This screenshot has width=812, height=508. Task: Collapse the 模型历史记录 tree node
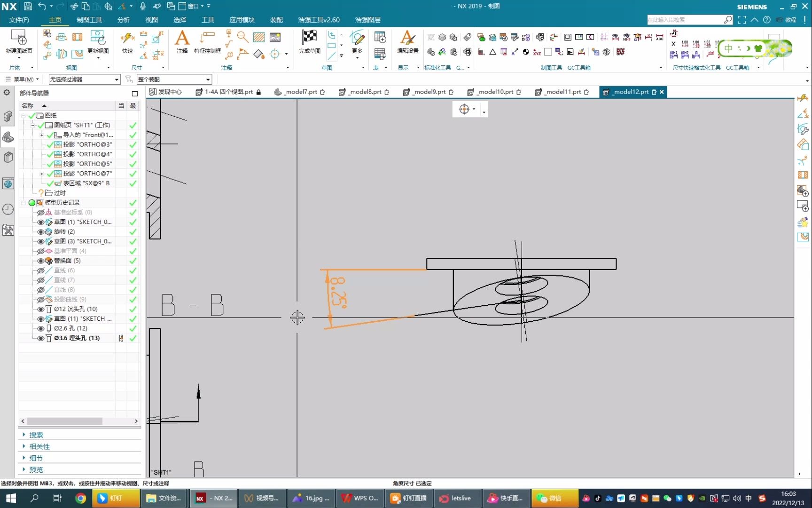click(23, 203)
